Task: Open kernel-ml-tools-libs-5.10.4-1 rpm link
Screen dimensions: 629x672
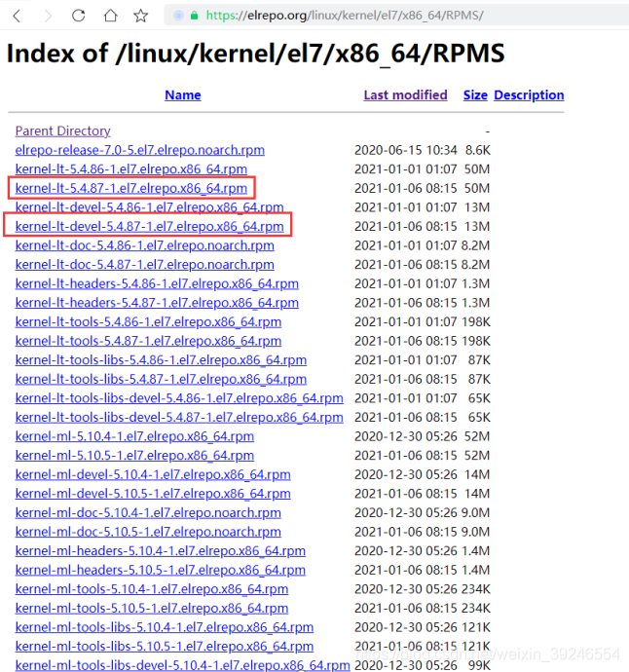Action: 165,627
